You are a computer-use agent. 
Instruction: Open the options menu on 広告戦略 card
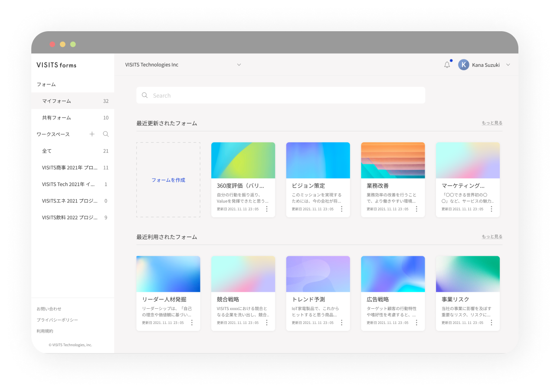click(416, 322)
